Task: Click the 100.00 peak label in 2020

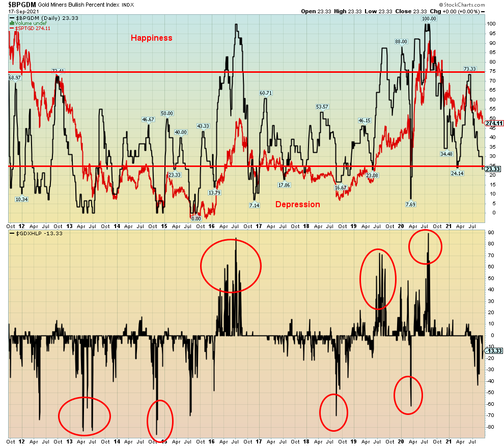Action: pos(429,19)
